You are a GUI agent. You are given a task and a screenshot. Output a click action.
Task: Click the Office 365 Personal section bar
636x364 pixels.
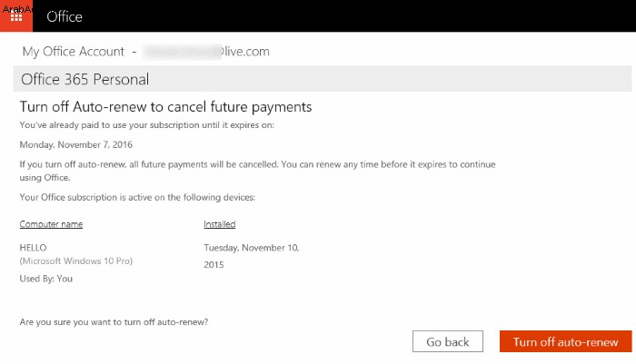point(322,79)
